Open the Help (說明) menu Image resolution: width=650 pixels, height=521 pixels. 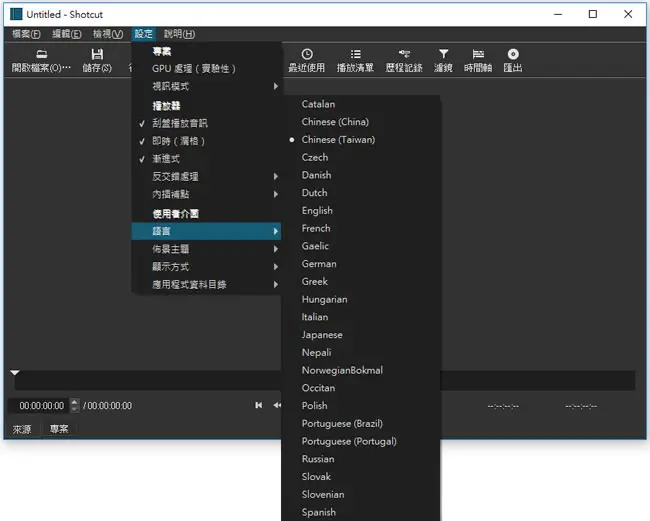click(179, 34)
